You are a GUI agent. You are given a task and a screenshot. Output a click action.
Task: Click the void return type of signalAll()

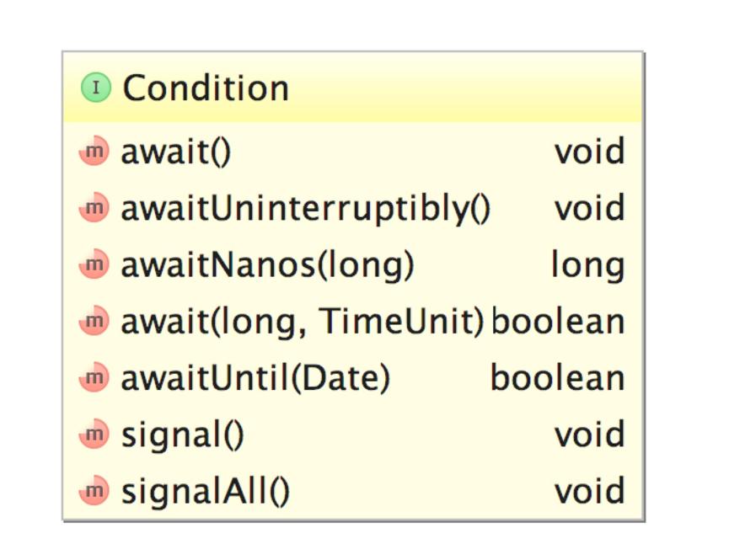point(589,491)
